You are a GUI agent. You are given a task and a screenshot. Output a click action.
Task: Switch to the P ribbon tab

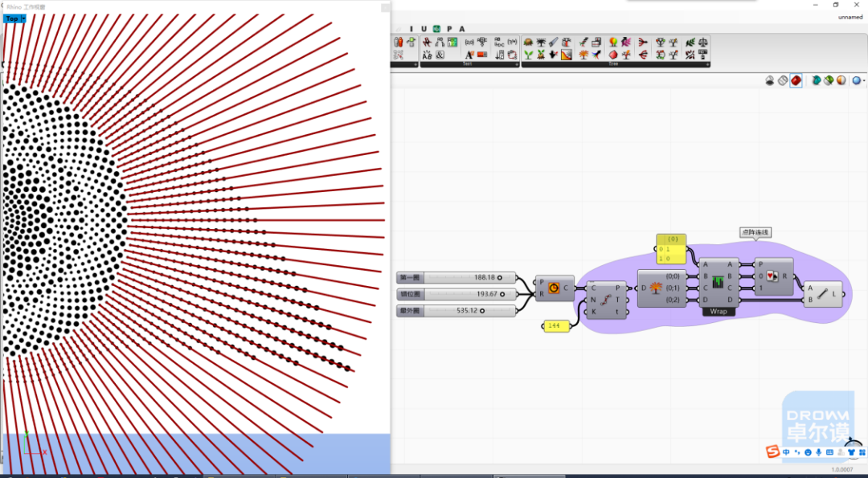449,29
